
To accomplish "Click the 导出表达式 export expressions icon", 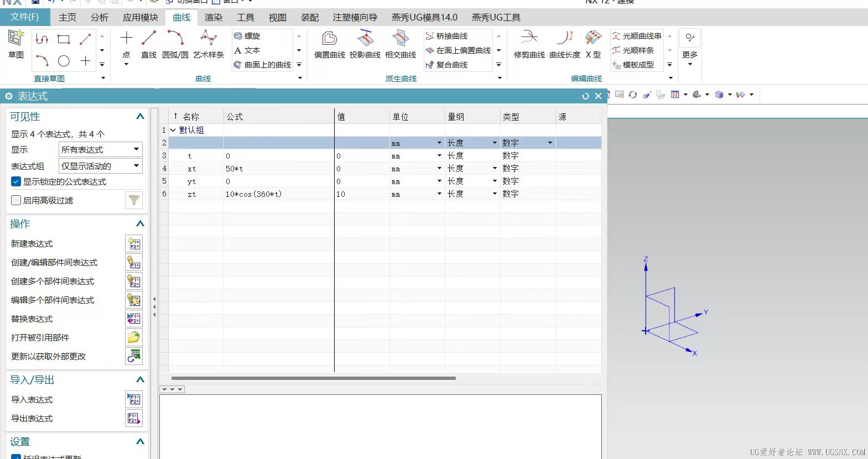I will [134, 419].
